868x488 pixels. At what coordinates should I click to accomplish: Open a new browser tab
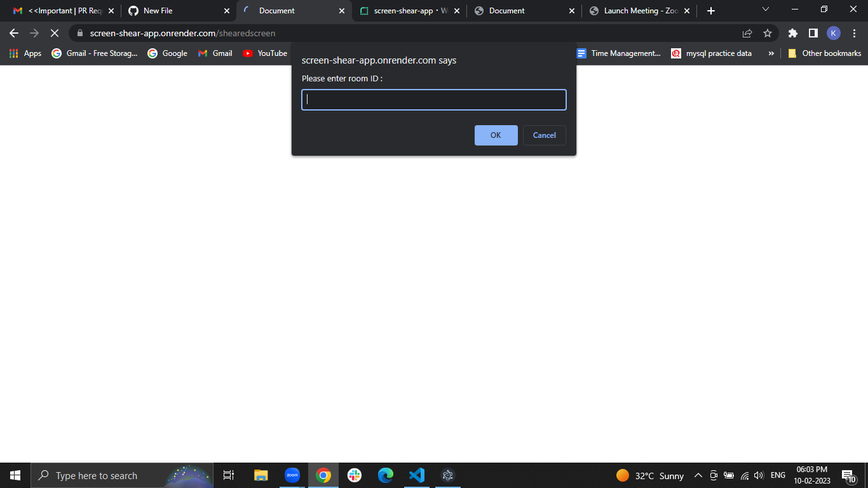711,11
